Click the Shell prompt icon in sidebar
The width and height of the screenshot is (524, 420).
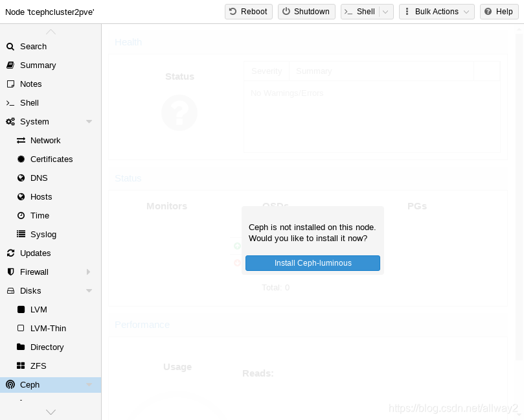click(x=10, y=103)
